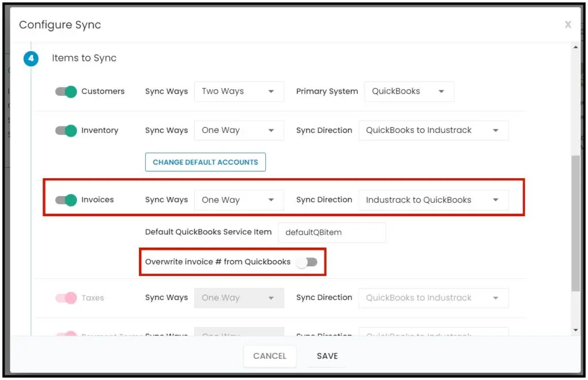588x380 pixels.
Task: Click the Configure Sync title text
Action: pyautogui.click(x=60, y=25)
